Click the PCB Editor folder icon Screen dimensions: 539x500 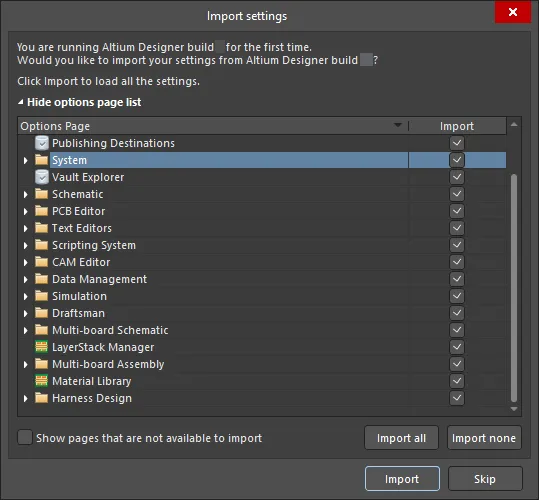[x=42, y=211]
